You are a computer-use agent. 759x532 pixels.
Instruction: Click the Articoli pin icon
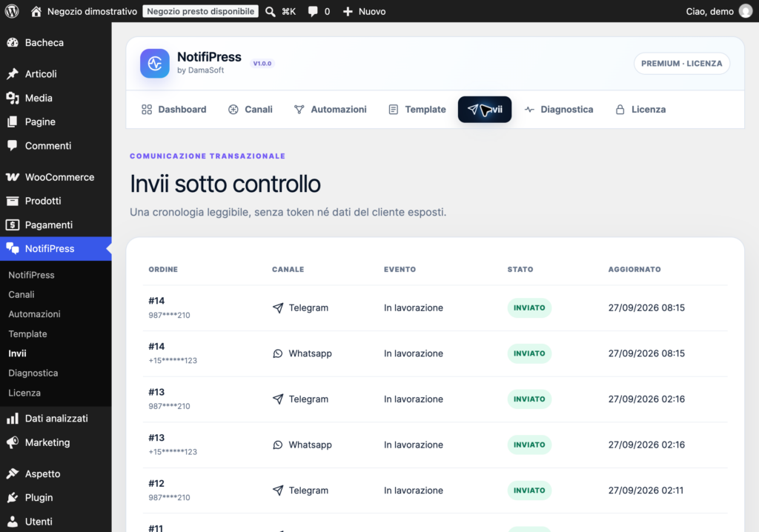[13, 73]
